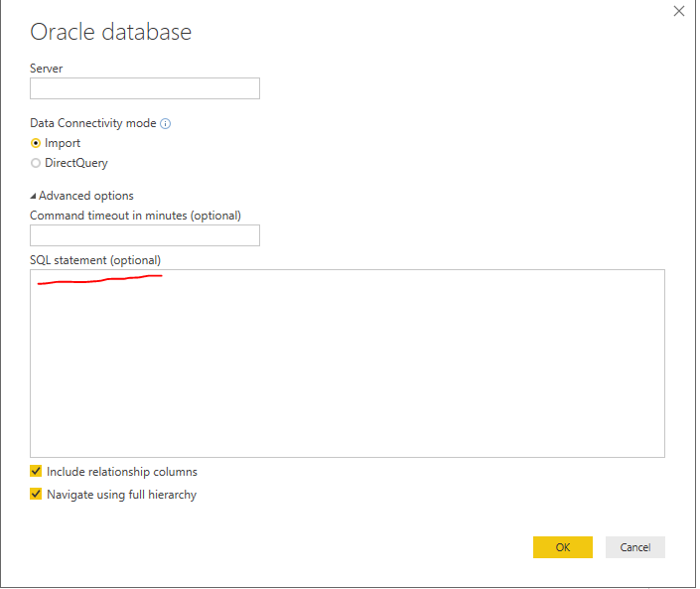Click the "Oracle database" title text
Screen dimensions: 700x589
(111, 32)
